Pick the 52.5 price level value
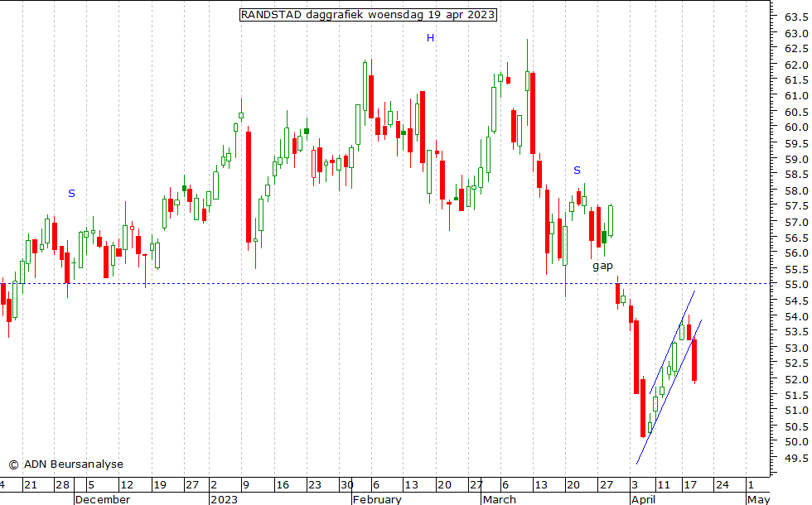This screenshot has width=812, height=505. (x=796, y=363)
